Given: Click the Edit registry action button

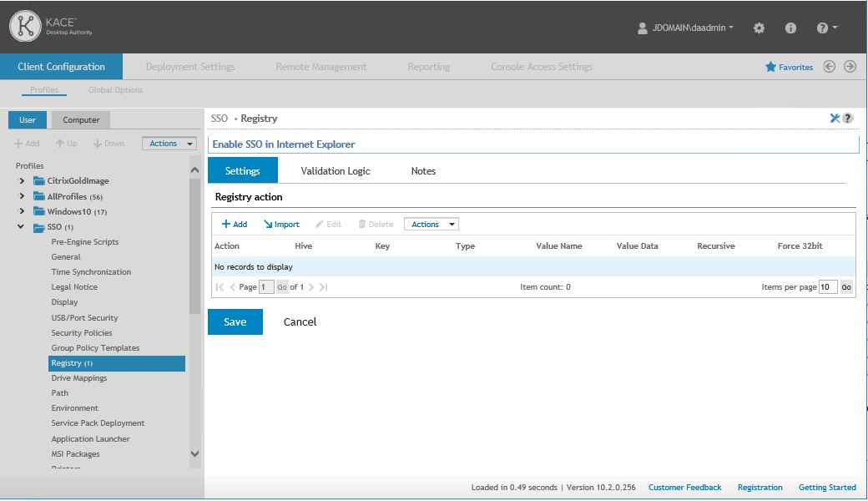Looking at the screenshot, I should (x=328, y=225).
